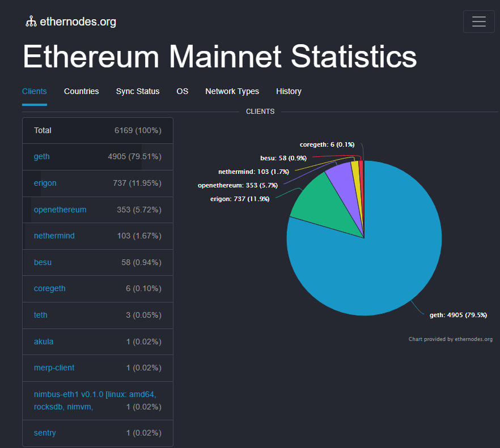The width and height of the screenshot is (500, 448).
Task: Click the 'besu: 58 (0.9%)' chart label
Action: [283, 158]
